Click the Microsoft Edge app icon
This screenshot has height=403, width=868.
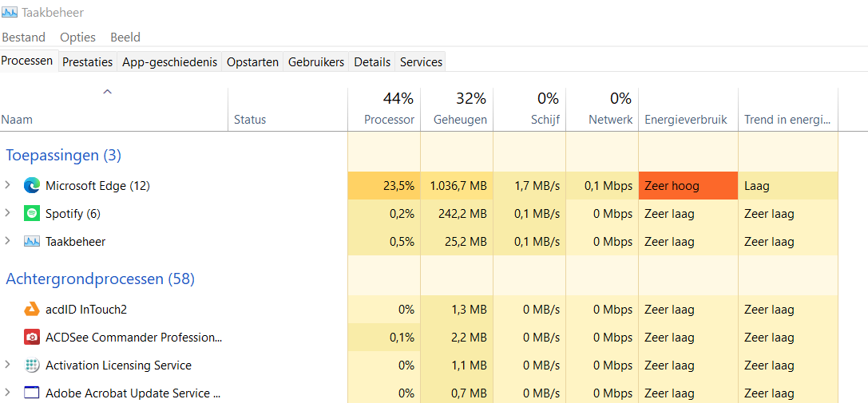(32, 186)
